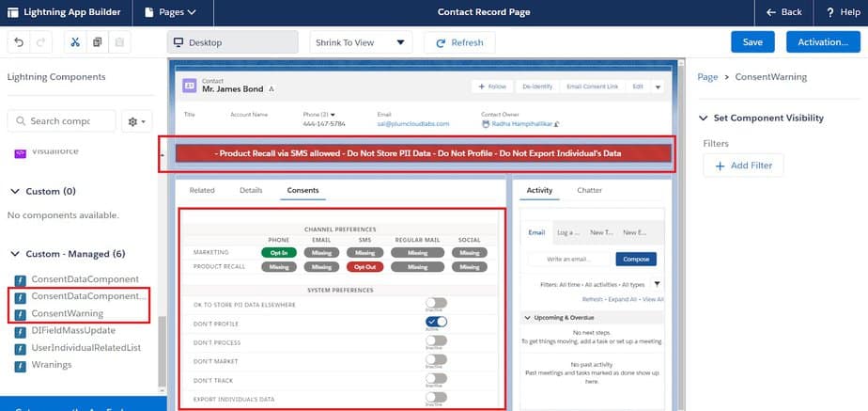
Task: Click the Copy icon in toolbar
Action: click(97, 42)
